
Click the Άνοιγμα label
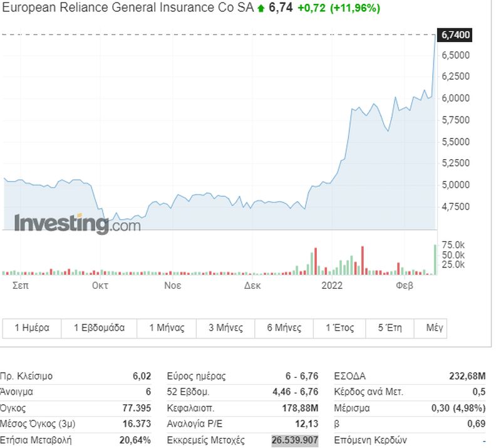coord(17,392)
